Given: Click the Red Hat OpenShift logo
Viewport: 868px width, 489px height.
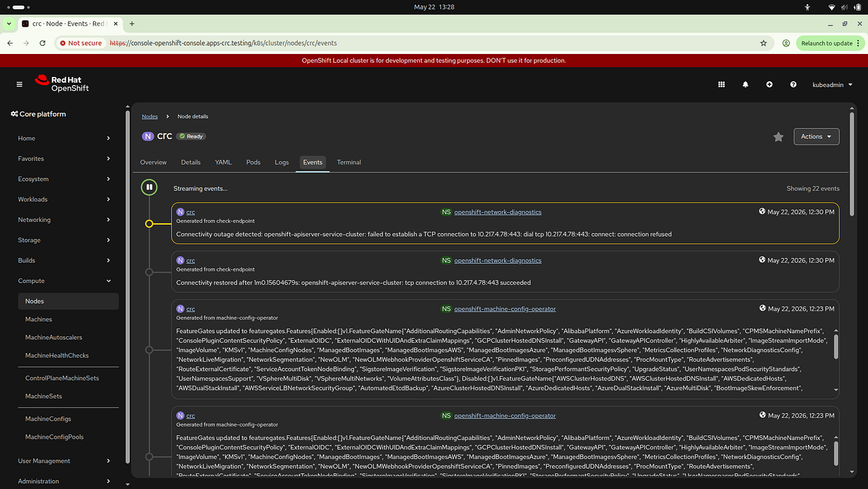Looking at the screenshot, I should (62, 84).
